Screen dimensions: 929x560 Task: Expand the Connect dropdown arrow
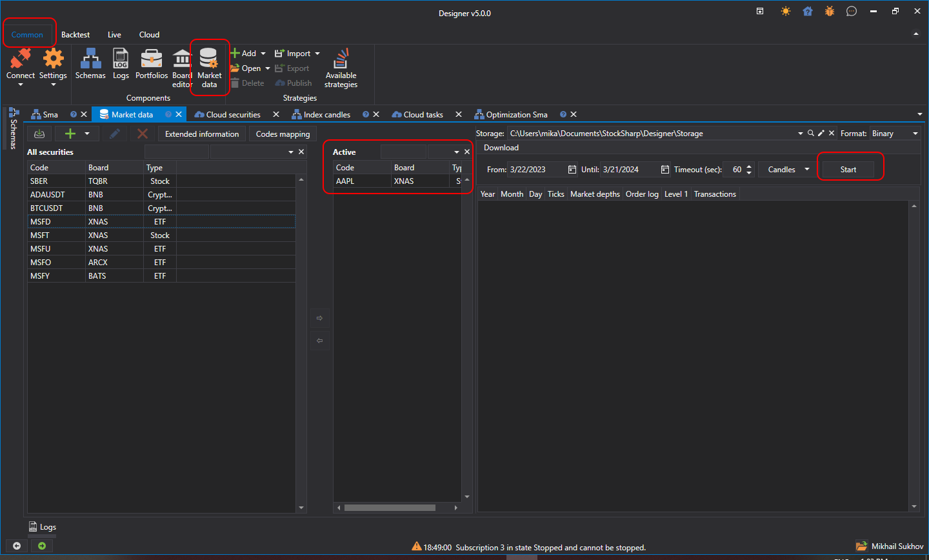tap(21, 85)
